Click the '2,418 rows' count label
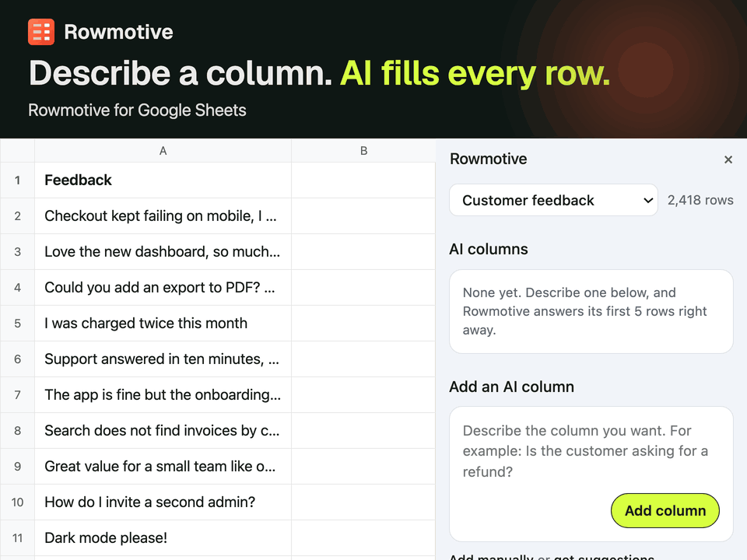This screenshot has height=560, width=747. [x=700, y=200]
